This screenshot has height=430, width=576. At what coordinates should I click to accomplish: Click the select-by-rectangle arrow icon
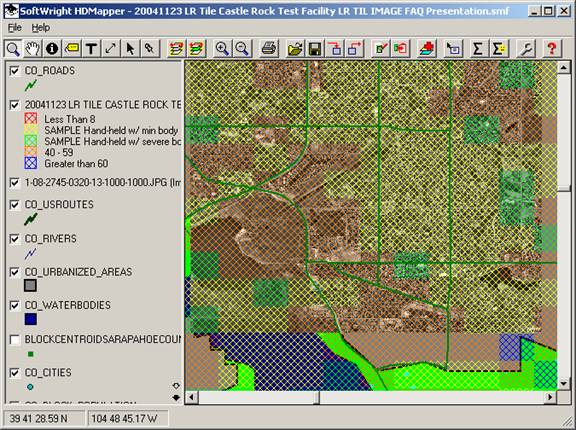pyautogui.click(x=453, y=48)
